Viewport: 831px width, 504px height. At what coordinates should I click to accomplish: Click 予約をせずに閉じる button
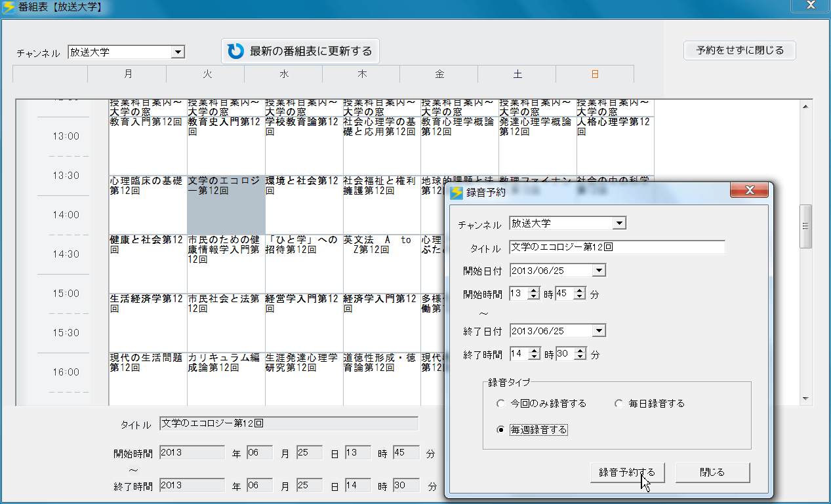point(740,50)
